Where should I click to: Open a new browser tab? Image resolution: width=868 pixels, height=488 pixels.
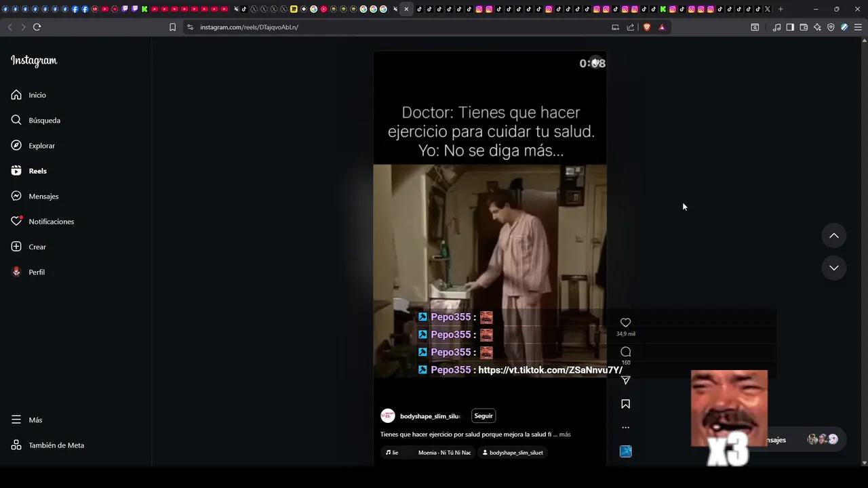point(781,9)
